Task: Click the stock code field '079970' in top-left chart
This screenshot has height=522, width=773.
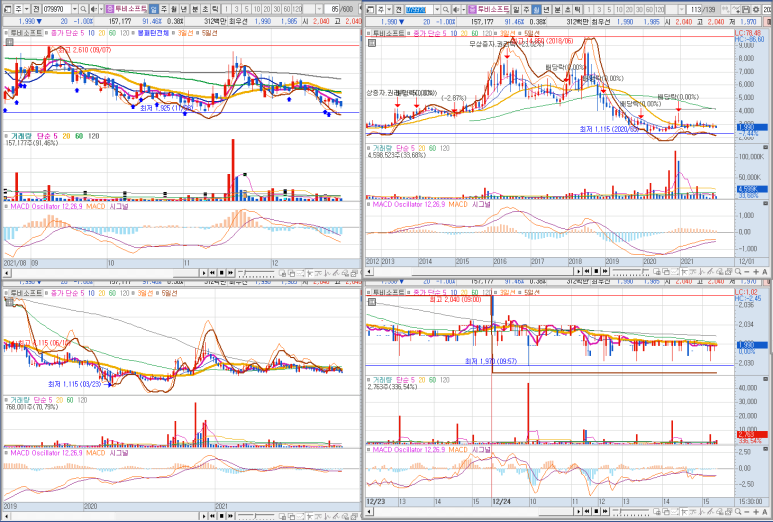Action: 57,9
